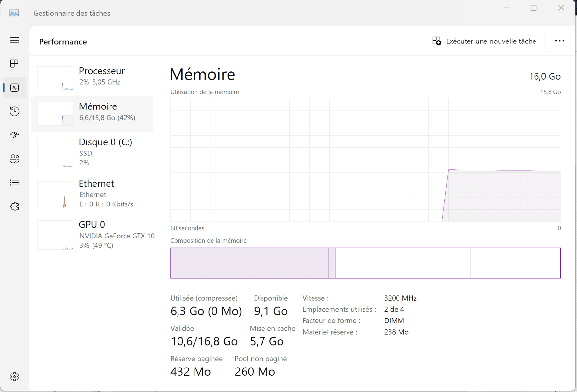Select the Performance page icon

pyautogui.click(x=14, y=88)
